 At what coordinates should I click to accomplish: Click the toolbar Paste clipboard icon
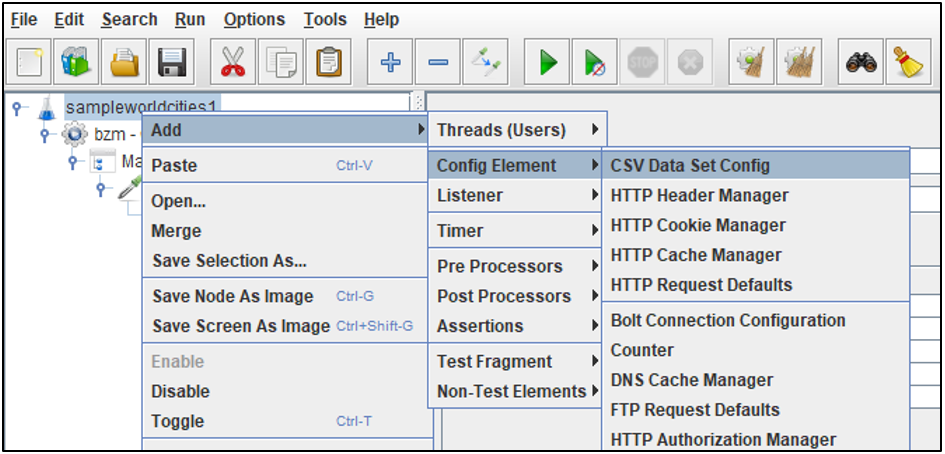tap(329, 63)
